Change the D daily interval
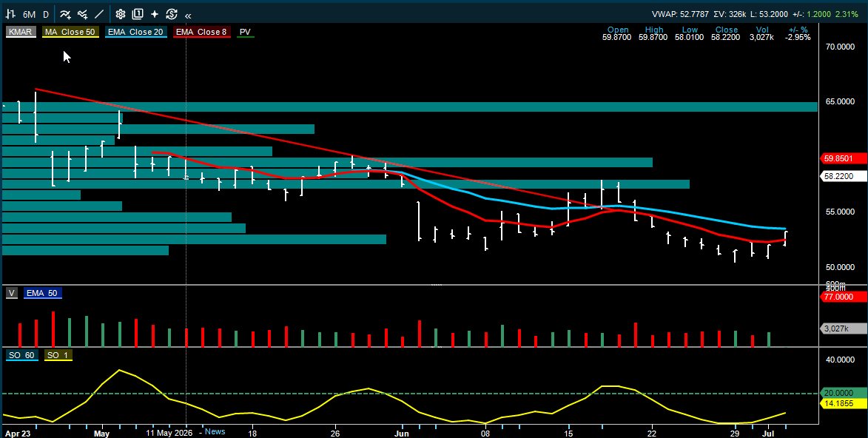The width and height of the screenshot is (868, 438). point(45,14)
